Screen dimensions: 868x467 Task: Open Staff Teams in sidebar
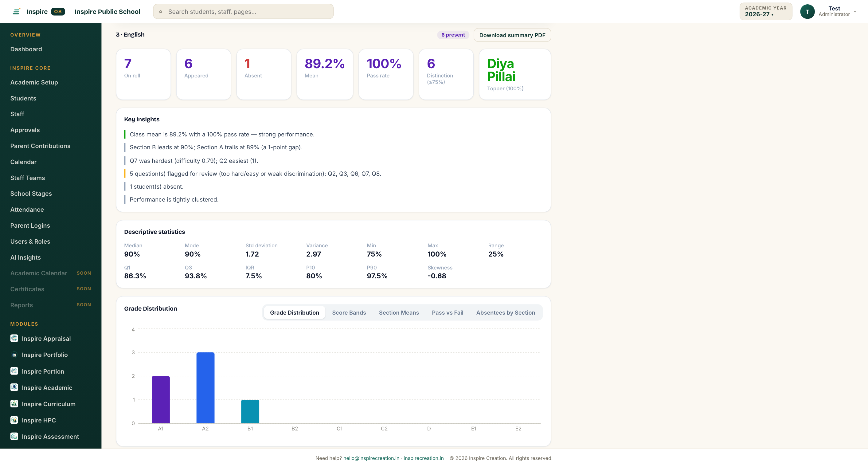point(28,178)
